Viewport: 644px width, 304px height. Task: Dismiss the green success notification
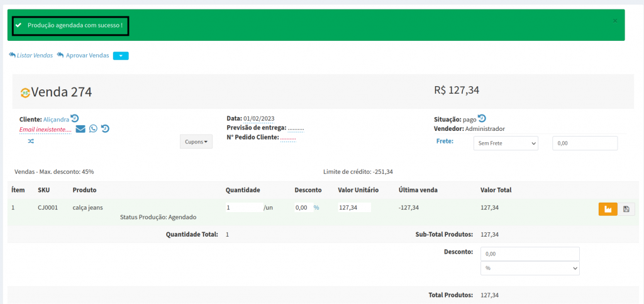[615, 21]
